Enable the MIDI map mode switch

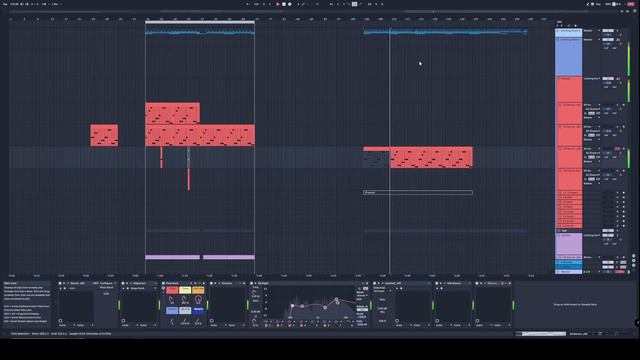pos(609,4)
